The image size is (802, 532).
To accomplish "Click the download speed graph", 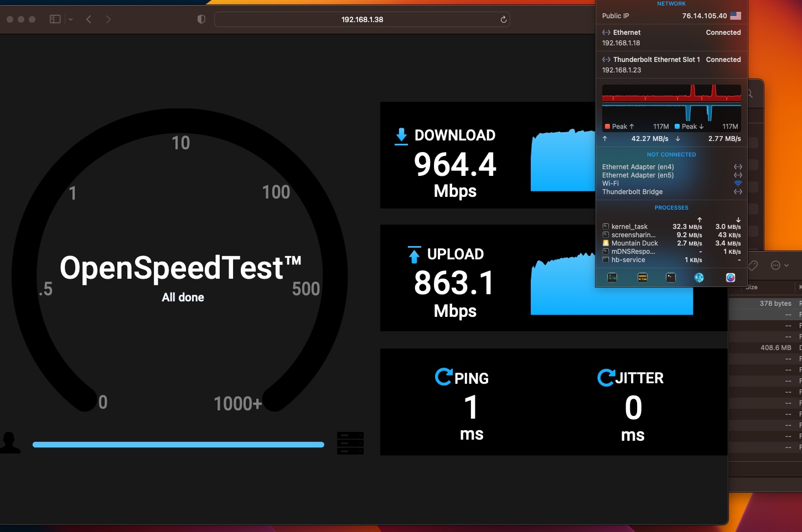I will [563, 160].
